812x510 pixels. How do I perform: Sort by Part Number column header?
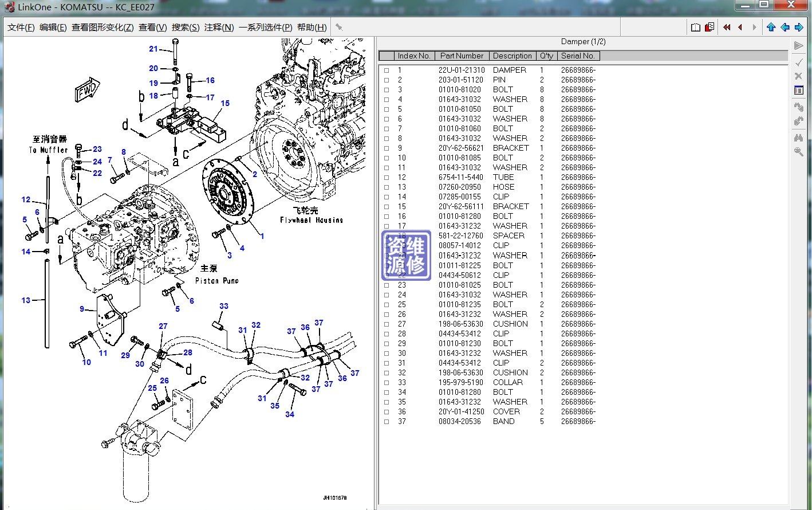point(462,56)
